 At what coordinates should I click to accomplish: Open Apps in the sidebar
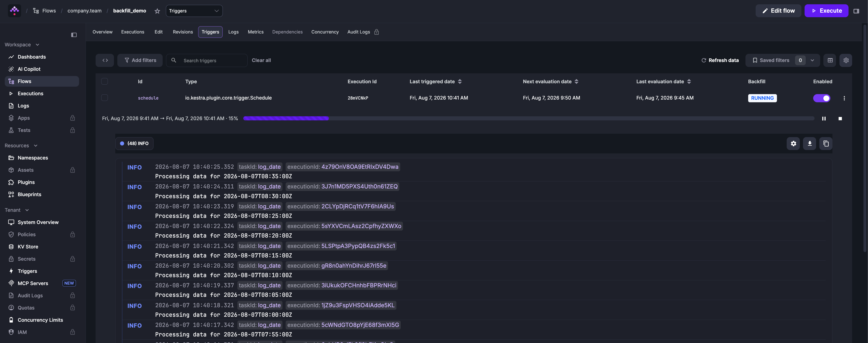(42, 118)
